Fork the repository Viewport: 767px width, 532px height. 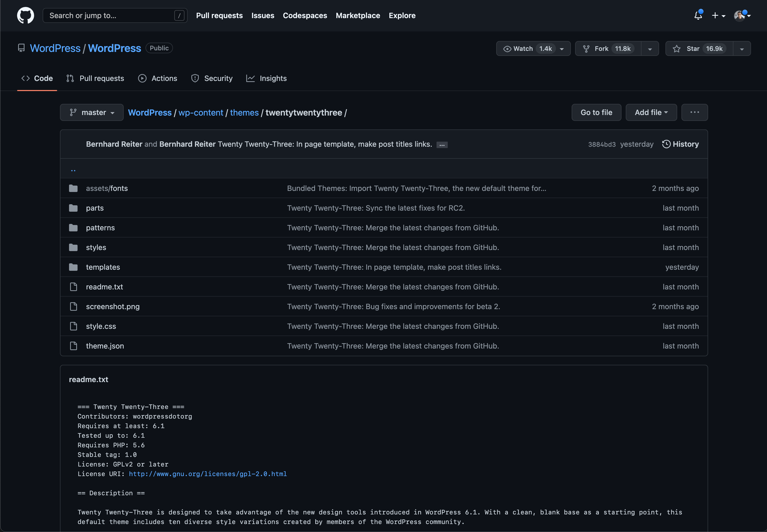pos(608,49)
